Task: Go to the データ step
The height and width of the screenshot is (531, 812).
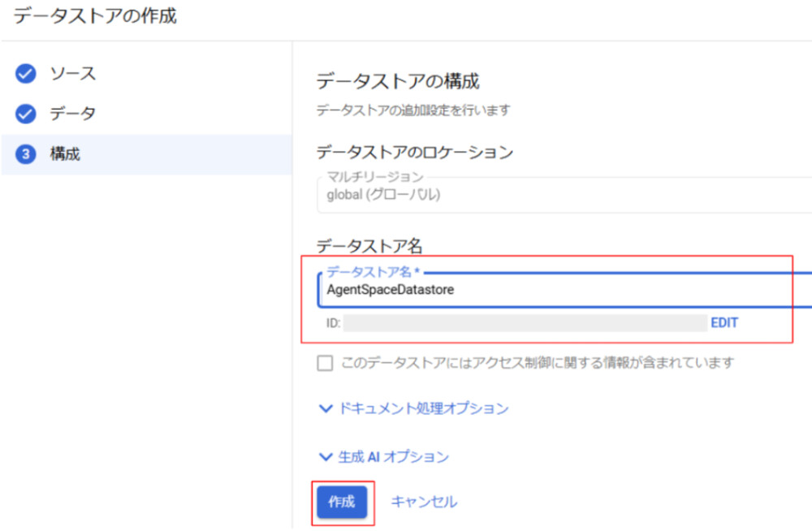Action: [73, 114]
